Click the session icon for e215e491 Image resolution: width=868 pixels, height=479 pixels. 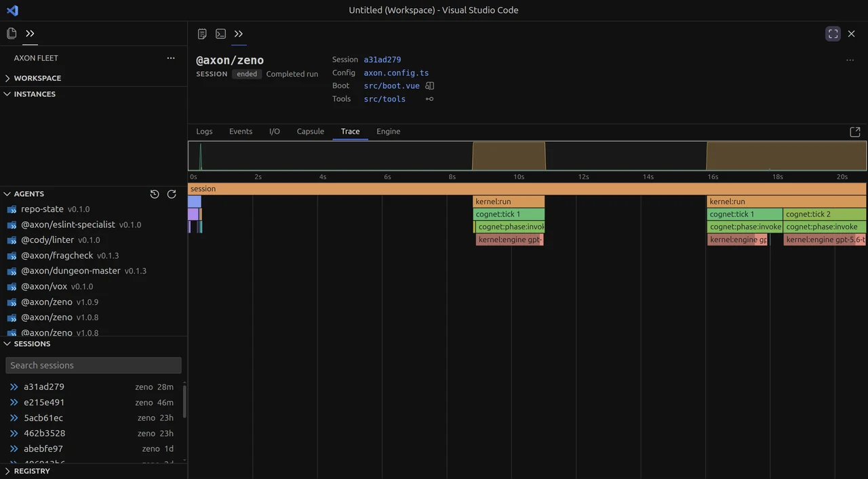point(14,402)
